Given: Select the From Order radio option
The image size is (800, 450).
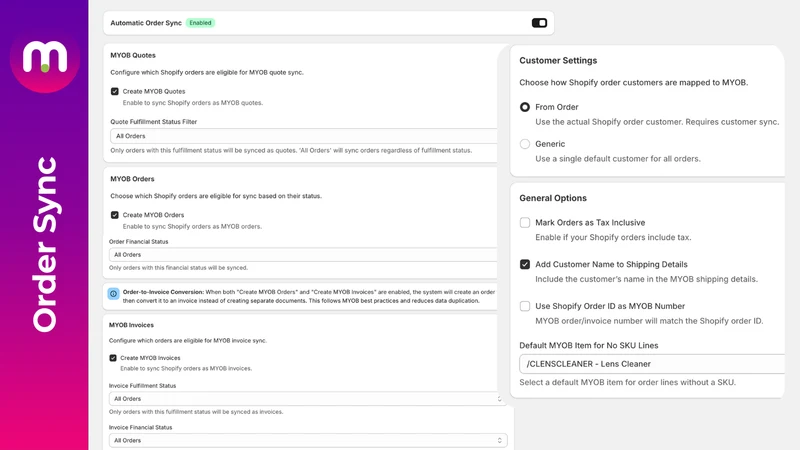Looking at the screenshot, I should (524, 107).
